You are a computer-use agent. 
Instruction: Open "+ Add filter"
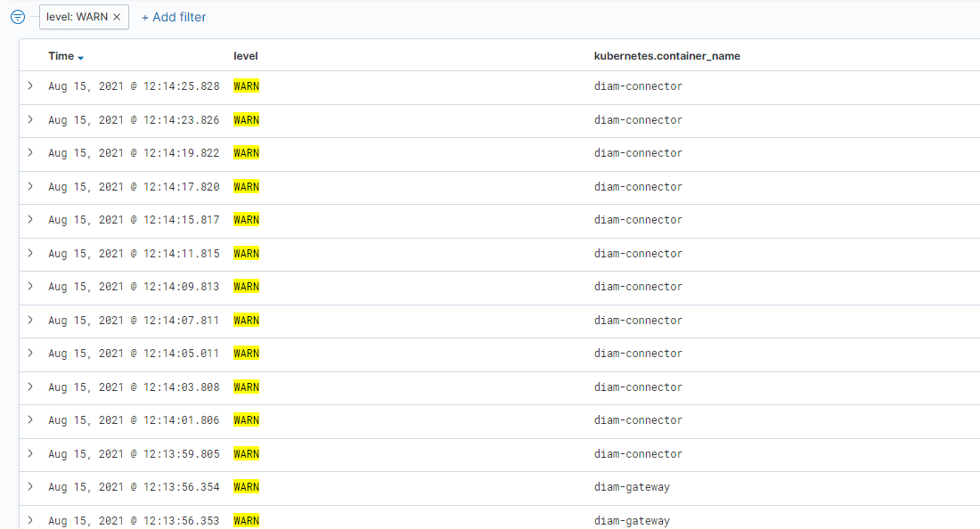pyautogui.click(x=173, y=16)
